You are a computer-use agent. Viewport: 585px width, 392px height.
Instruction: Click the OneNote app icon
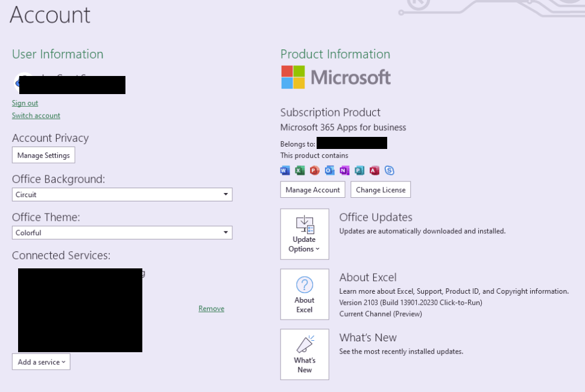coord(344,171)
